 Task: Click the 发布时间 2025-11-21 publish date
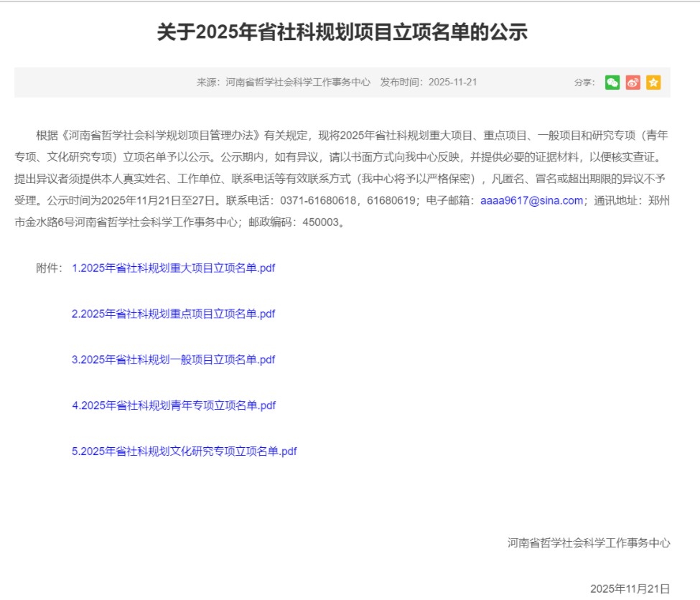pyautogui.click(x=428, y=83)
